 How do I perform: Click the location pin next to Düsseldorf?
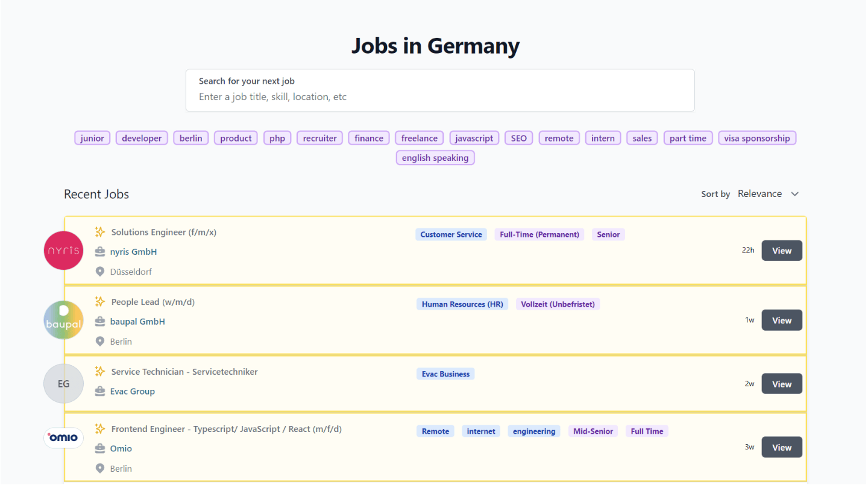101,271
